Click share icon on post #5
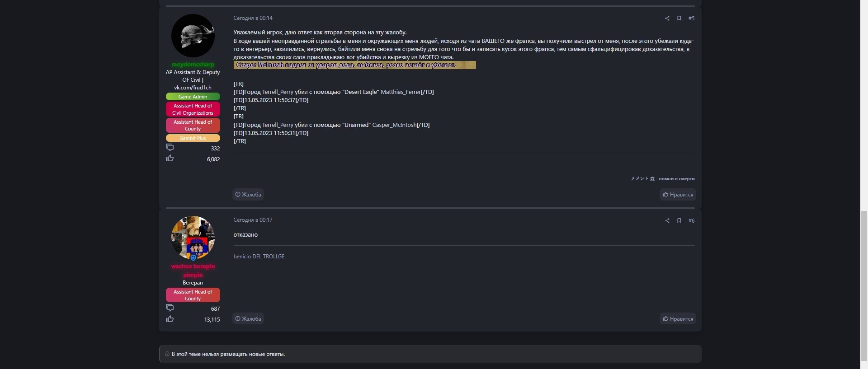The image size is (868, 369). [x=667, y=18]
